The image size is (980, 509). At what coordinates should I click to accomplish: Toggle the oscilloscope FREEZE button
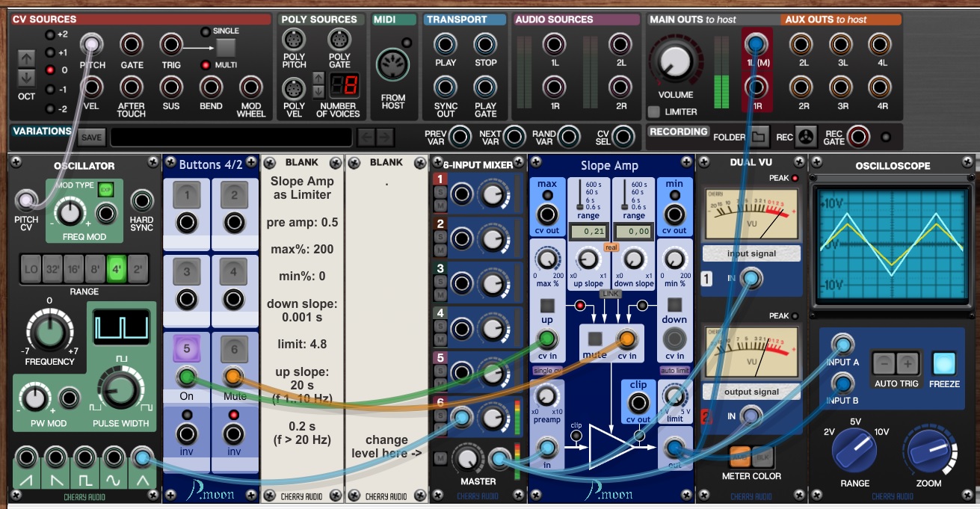(945, 364)
